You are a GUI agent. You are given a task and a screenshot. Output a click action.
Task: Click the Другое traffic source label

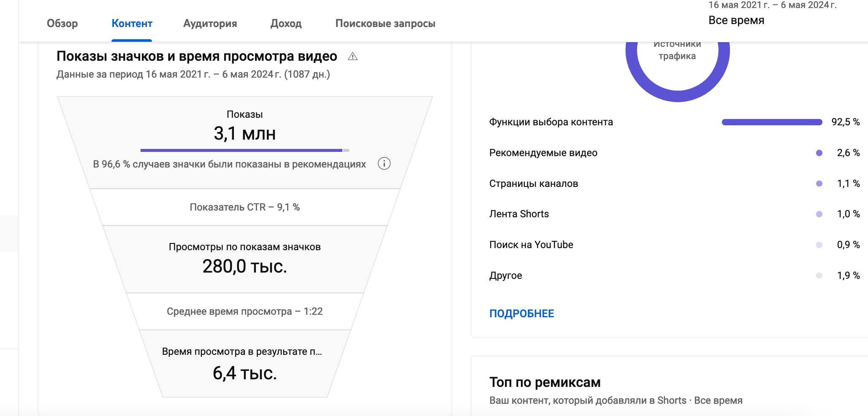(505, 276)
